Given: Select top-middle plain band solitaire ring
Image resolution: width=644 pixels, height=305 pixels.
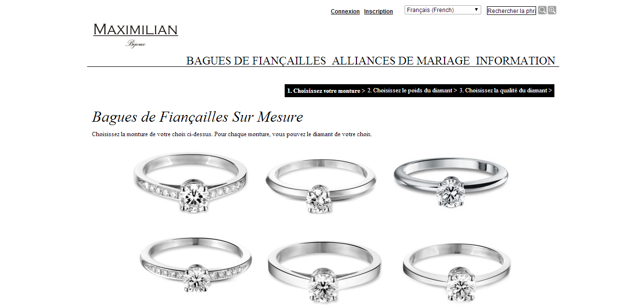Looking at the screenshot, I should (x=321, y=185).
